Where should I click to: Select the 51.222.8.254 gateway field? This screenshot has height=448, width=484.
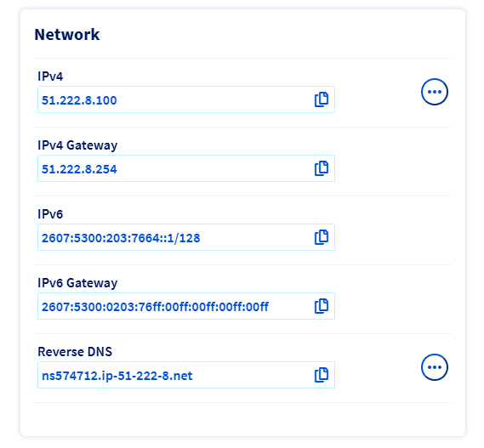pyautogui.click(x=186, y=168)
